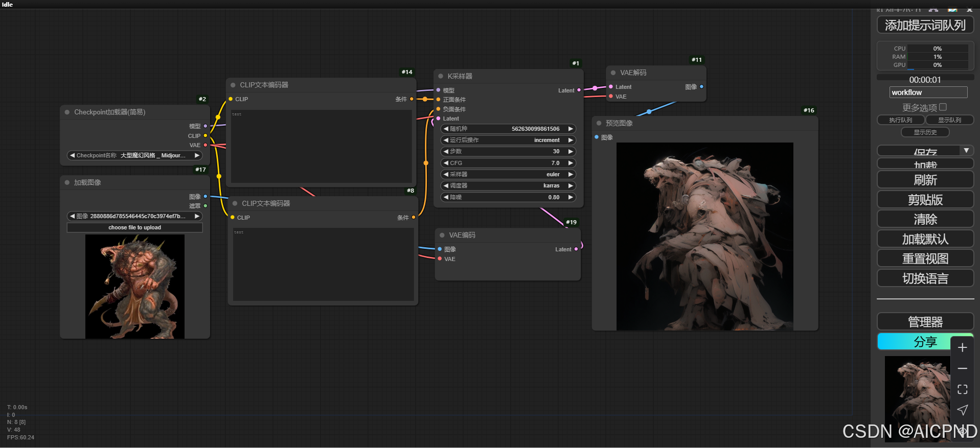Click the 剪贴版 button
Screen dimensions: 980x448
coord(925,199)
